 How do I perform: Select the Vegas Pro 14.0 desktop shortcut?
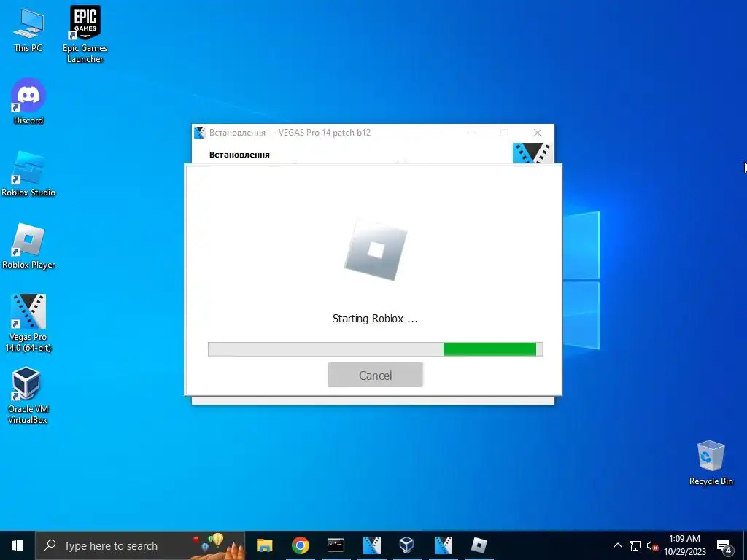(x=28, y=323)
